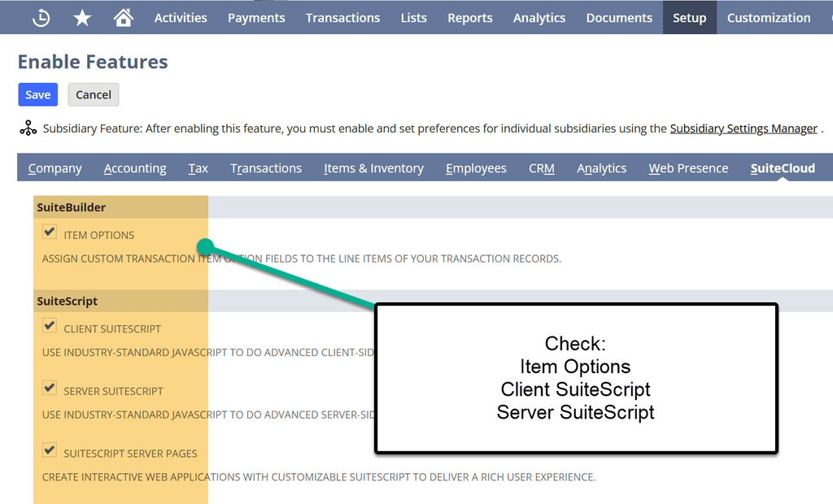
Task: Click the SuiteBuilder section header
Action: [72, 207]
